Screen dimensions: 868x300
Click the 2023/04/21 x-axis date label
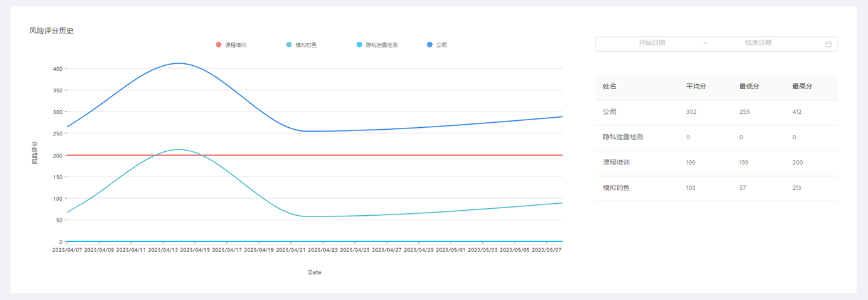[291, 250]
